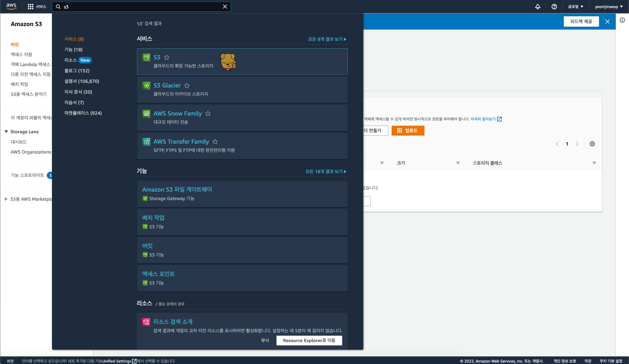Click in the s3 search input field
The height and width of the screenshot is (364, 629).
click(140, 7)
